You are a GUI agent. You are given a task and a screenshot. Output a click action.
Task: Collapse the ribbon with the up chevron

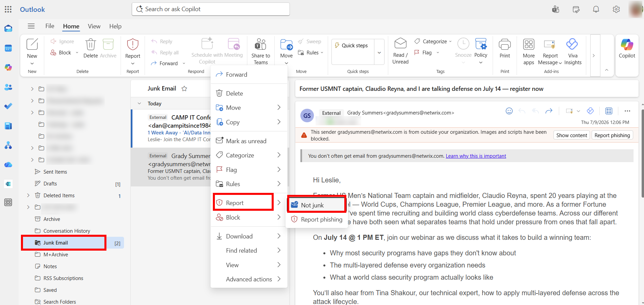(606, 70)
